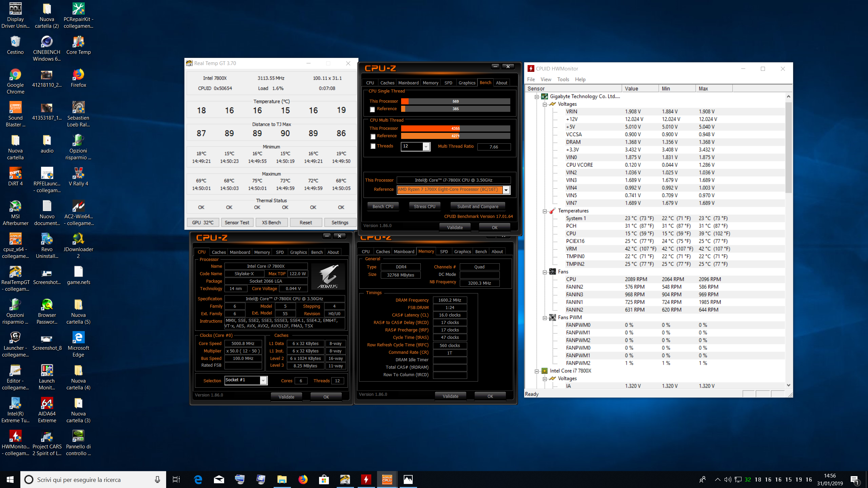Open HWMonitor taskbar button
This screenshot has height=488, width=868.
(x=366, y=480)
